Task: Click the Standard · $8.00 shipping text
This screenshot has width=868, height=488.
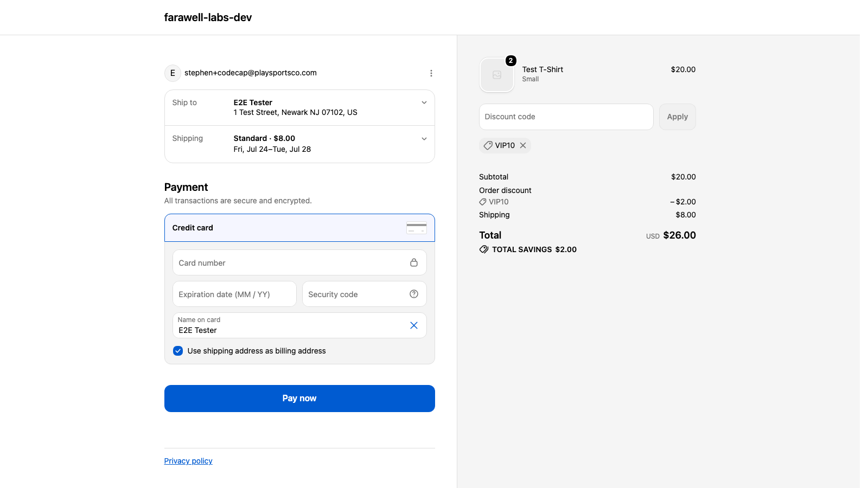Action: point(264,138)
